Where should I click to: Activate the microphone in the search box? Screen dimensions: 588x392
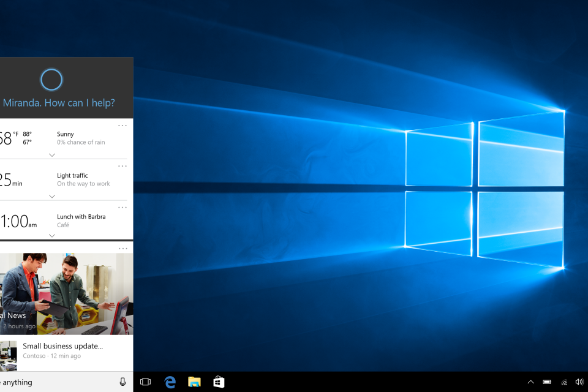point(123,382)
